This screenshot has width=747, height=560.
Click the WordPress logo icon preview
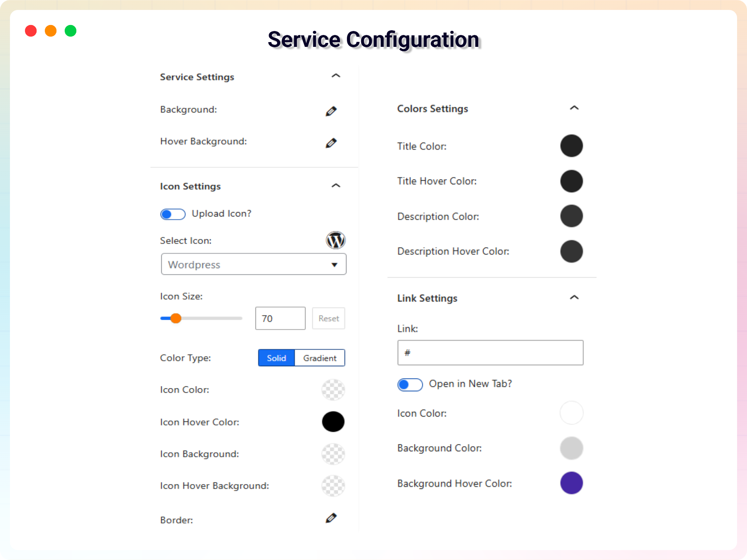pos(336,240)
